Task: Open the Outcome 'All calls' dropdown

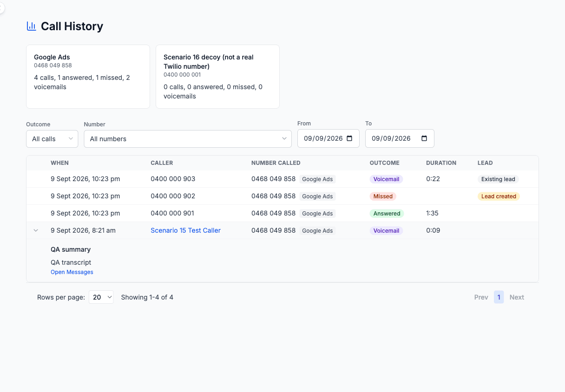Action: tap(52, 139)
